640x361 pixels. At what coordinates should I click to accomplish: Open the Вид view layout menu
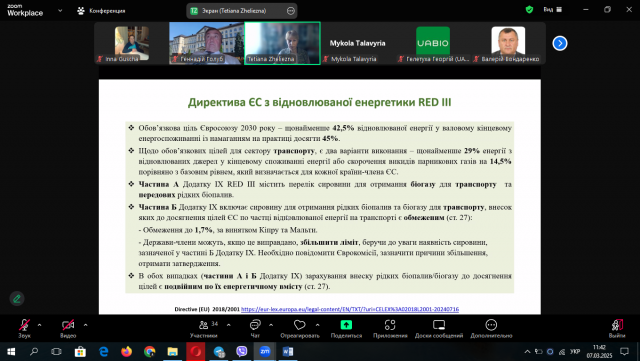(553, 9)
